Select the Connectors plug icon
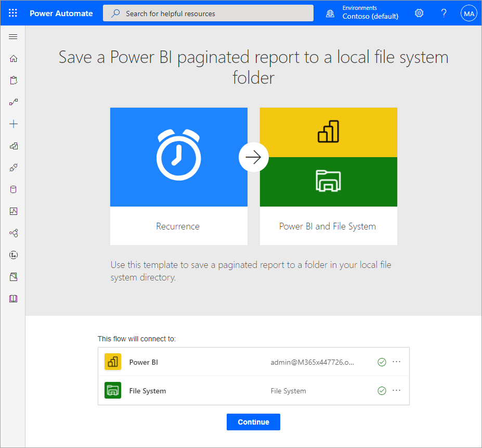 [13, 167]
